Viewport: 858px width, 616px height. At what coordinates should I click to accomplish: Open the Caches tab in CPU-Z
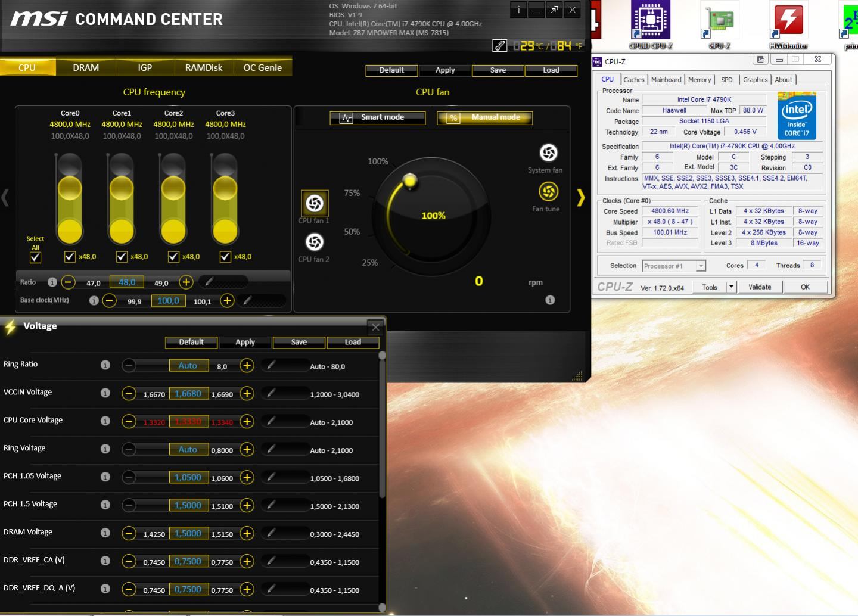634,80
